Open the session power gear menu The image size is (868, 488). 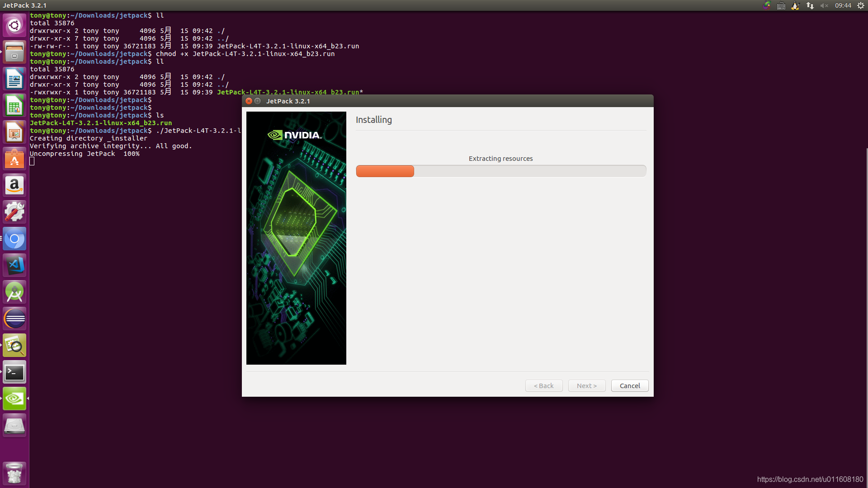coord(861,5)
